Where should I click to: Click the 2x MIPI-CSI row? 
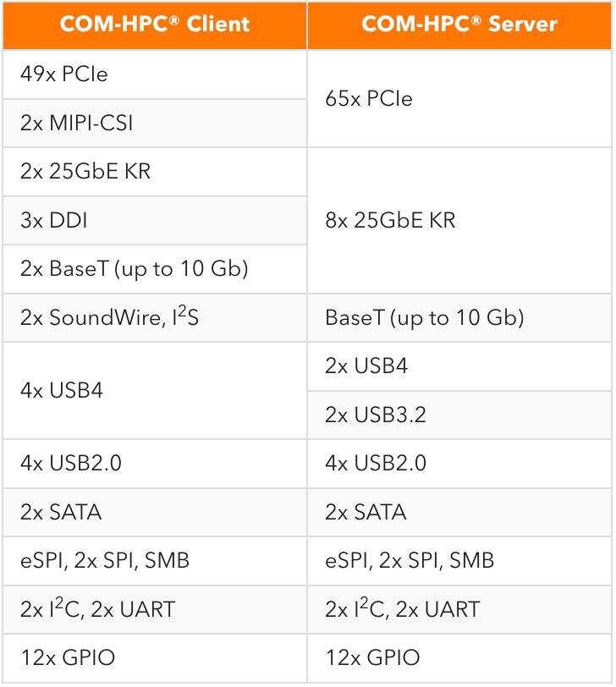click(x=155, y=124)
